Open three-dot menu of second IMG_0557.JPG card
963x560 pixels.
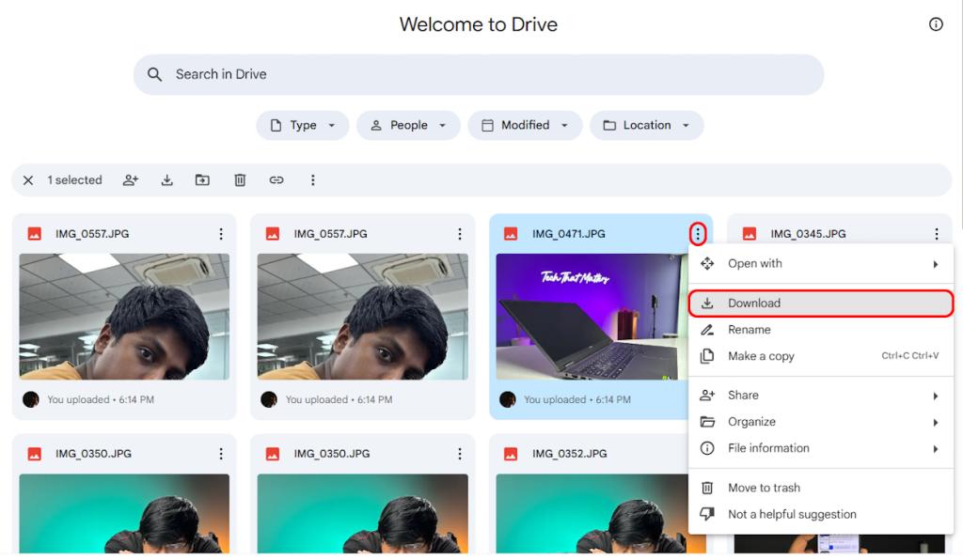(459, 234)
